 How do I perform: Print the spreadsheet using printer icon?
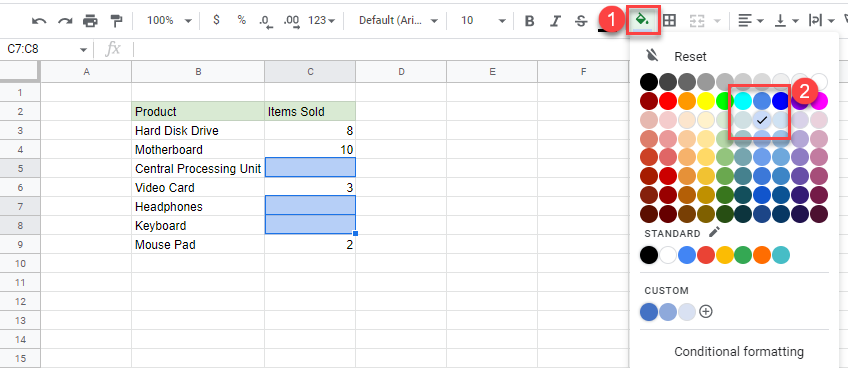(90, 21)
